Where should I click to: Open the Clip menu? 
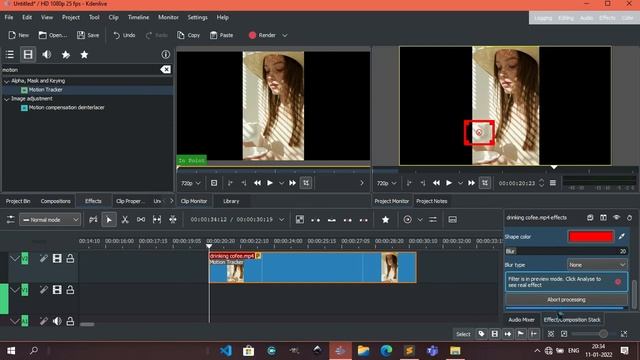tap(113, 18)
